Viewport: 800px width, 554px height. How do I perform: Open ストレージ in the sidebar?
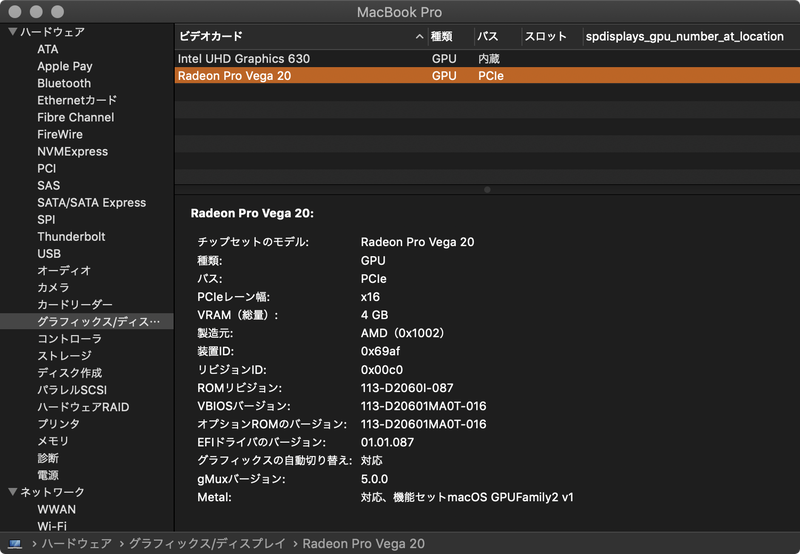pyautogui.click(x=64, y=356)
